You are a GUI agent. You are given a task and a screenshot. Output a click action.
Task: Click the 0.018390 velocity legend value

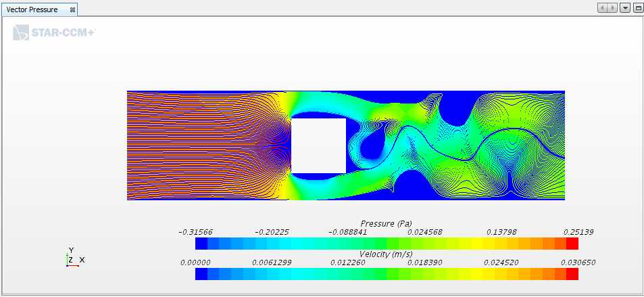[424, 262]
